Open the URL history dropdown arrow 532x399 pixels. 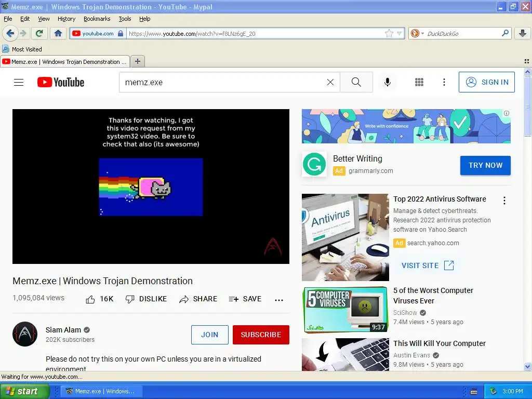pos(400,33)
